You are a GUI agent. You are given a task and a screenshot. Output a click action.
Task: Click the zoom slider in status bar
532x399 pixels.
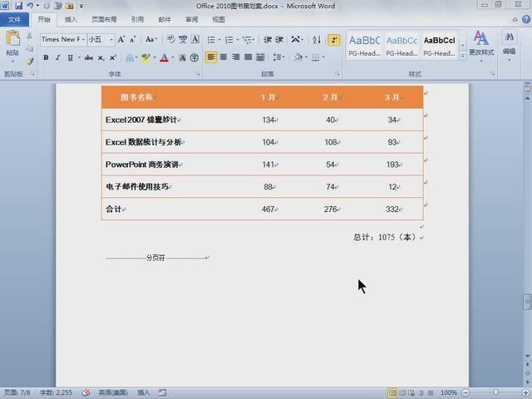tap(495, 392)
